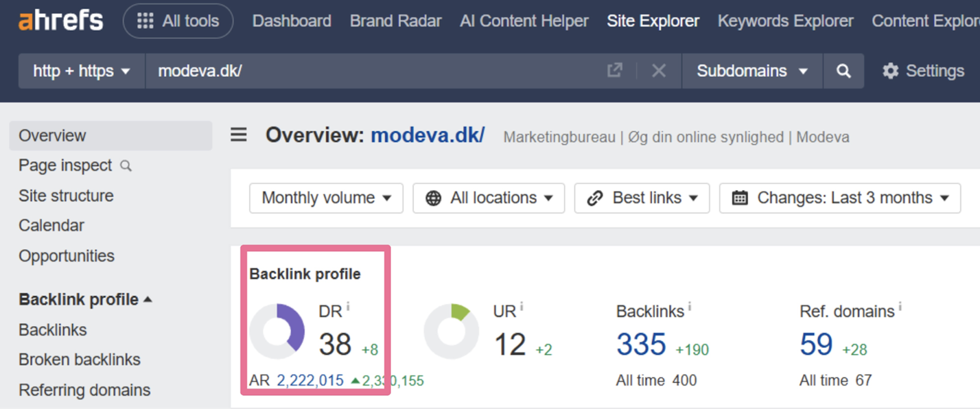
Task: Click the UR value 12
Action: click(510, 345)
